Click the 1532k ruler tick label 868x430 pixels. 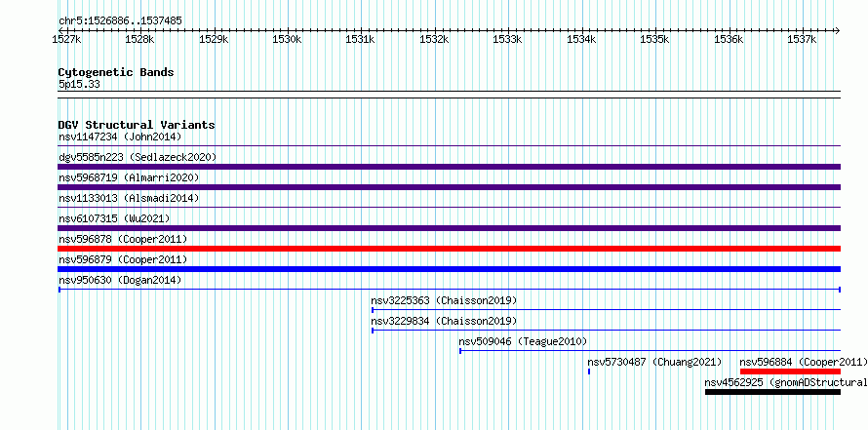pos(435,40)
